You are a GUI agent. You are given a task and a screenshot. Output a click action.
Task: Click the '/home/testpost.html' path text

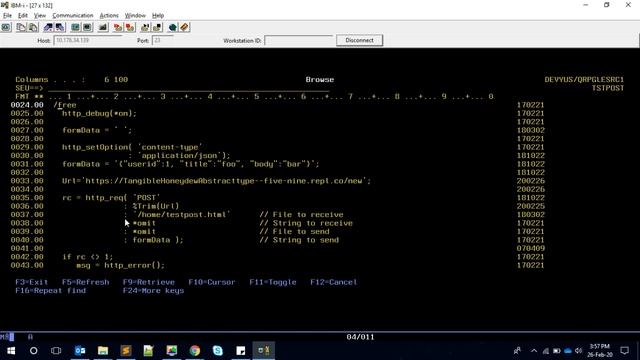pos(181,215)
